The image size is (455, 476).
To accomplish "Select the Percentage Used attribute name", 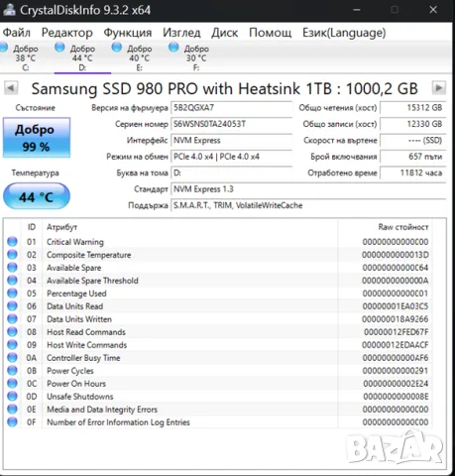I will 76,294.
